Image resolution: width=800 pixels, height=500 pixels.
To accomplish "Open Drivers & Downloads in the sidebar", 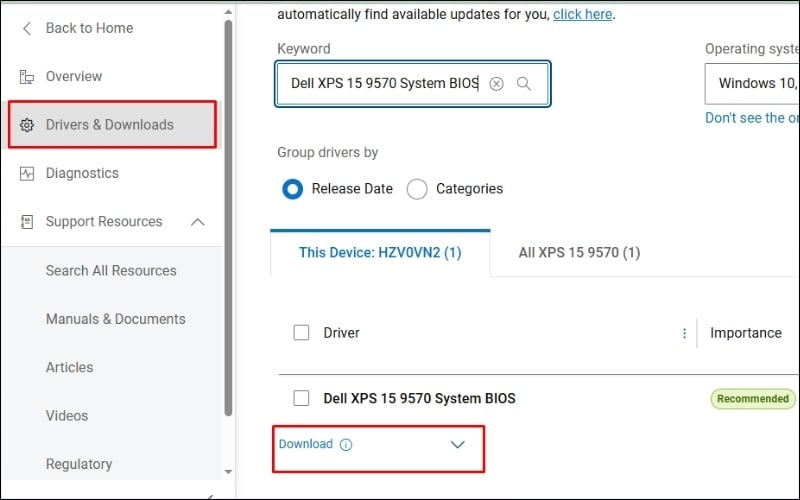I will tap(112, 125).
